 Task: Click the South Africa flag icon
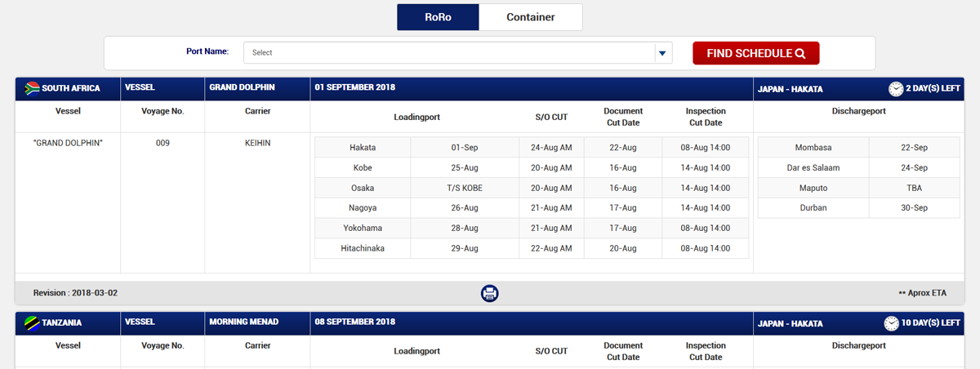[x=33, y=88]
